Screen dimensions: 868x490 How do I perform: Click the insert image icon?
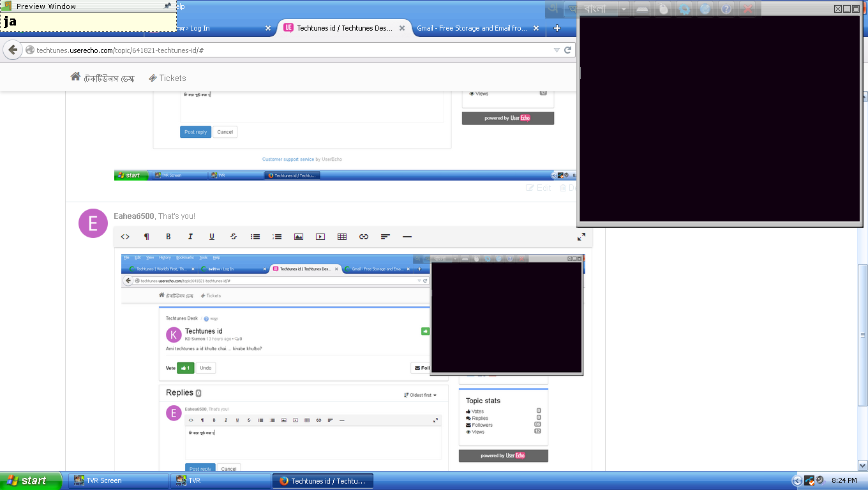[x=299, y=237]
